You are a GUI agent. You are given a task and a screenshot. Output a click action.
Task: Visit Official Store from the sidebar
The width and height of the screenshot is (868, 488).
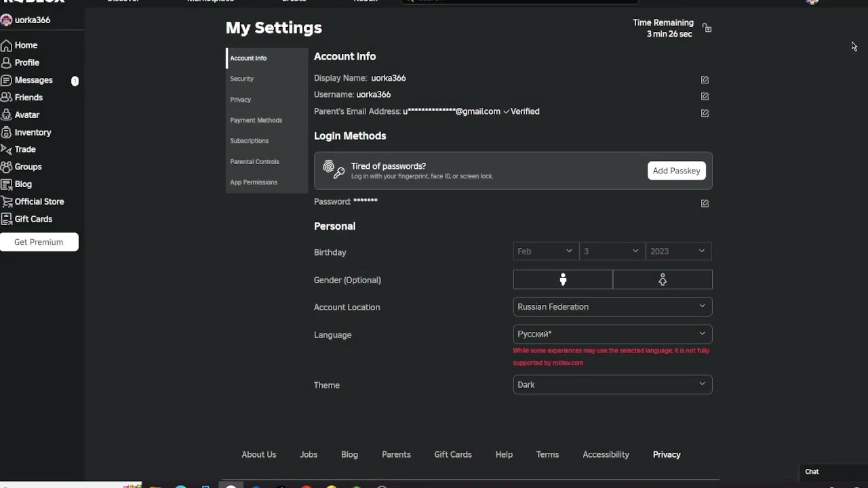click(33, 201)
